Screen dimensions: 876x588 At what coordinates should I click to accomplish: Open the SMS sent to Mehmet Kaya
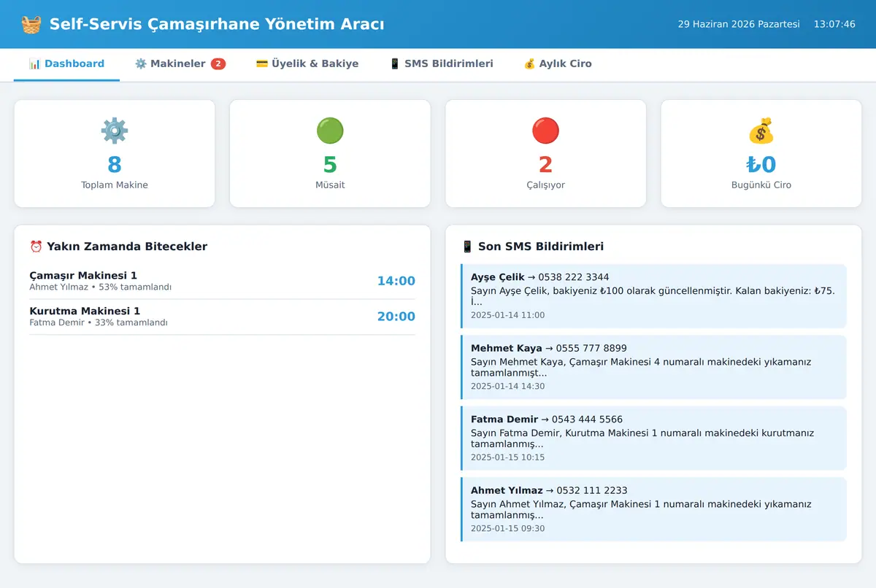click(654, 367)
